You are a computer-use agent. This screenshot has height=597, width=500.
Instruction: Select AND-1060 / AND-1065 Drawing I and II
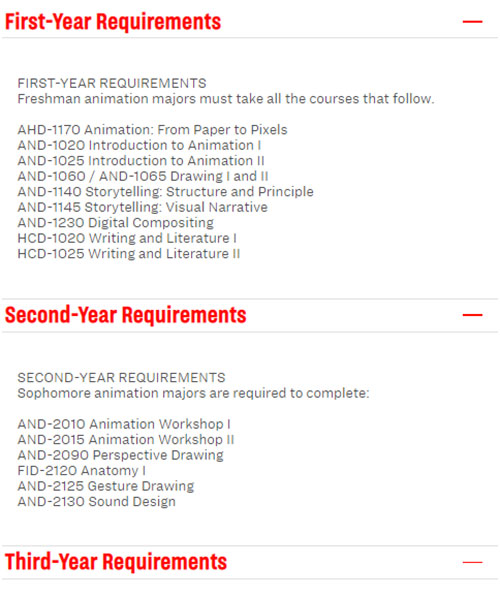[x=143, y=176]
